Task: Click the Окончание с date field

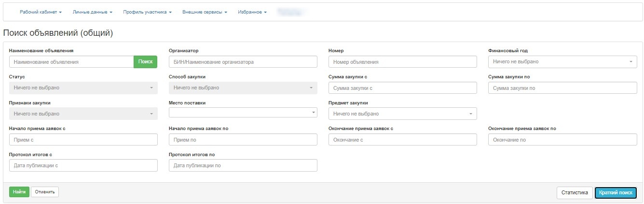Action: tap(403, 139)
